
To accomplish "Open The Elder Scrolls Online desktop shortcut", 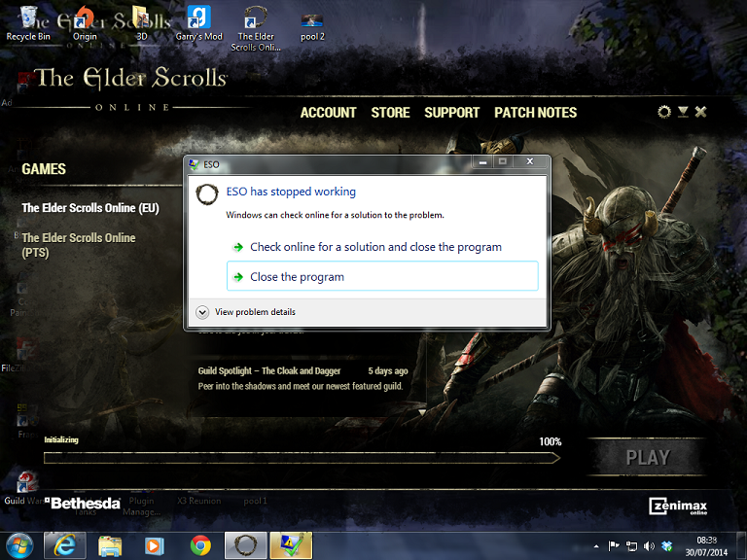I will [x=256, y=27].
